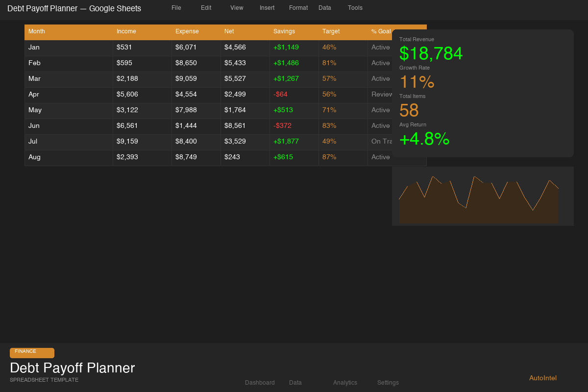The width and height of the screenshot is (588, 392).
Task: Select the May month cell
Action: (69, 111)
